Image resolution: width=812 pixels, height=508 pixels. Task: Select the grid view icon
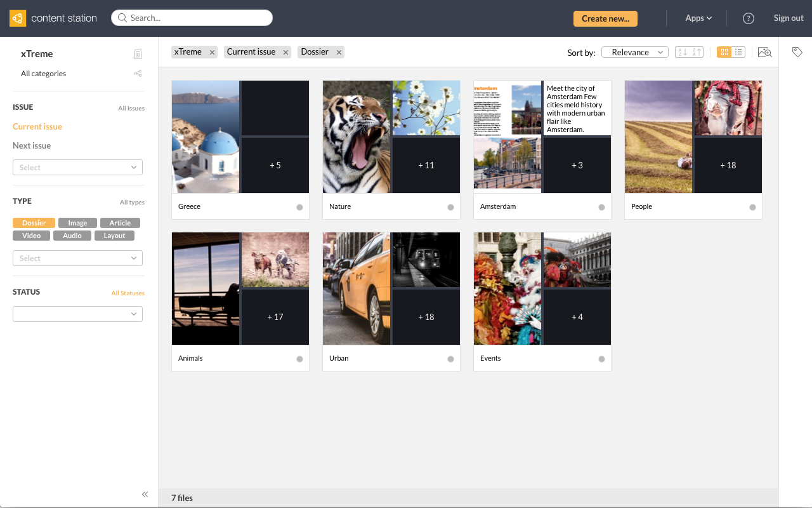[x=724, y=51]
